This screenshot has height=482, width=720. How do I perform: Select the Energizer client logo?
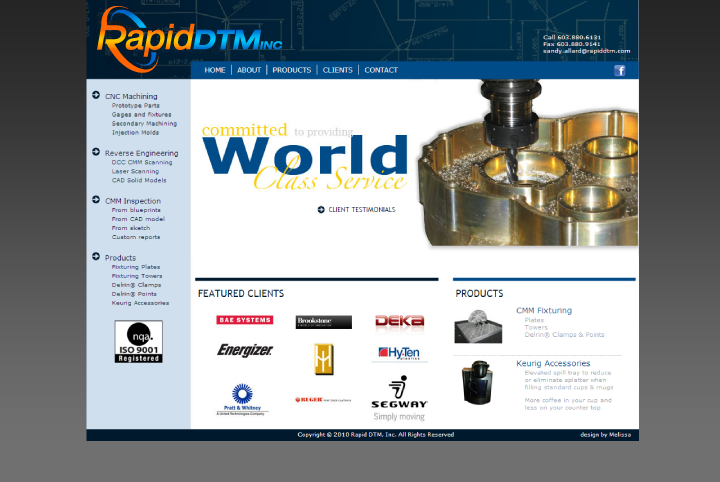(x=245, y=351)
